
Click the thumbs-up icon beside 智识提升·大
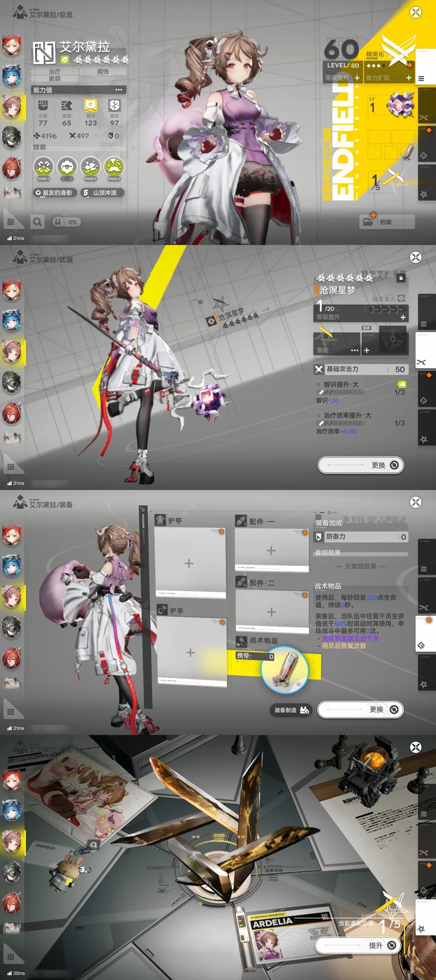(401, 384)
